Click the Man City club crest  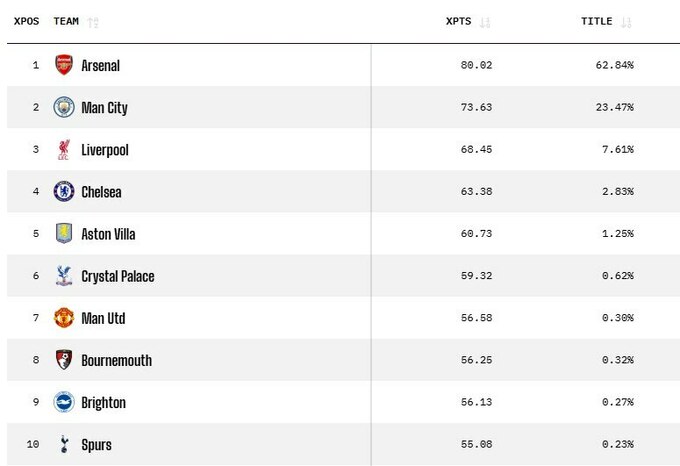(64, 107)
